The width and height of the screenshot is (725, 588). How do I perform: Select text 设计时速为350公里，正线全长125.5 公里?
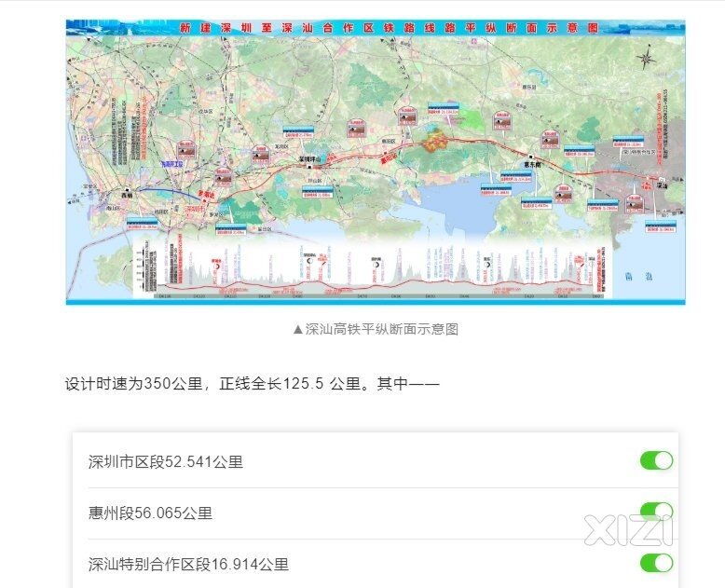click(212, 384)
